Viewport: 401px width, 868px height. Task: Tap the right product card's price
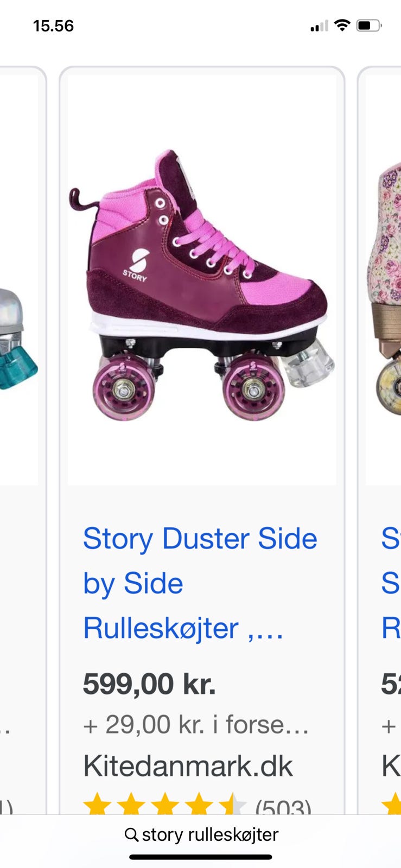point(391,684)
